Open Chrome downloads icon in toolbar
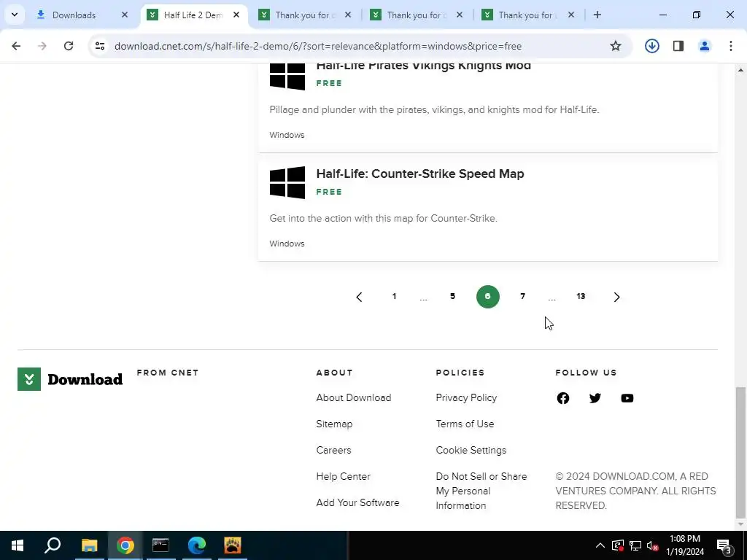 click(651, 46)
